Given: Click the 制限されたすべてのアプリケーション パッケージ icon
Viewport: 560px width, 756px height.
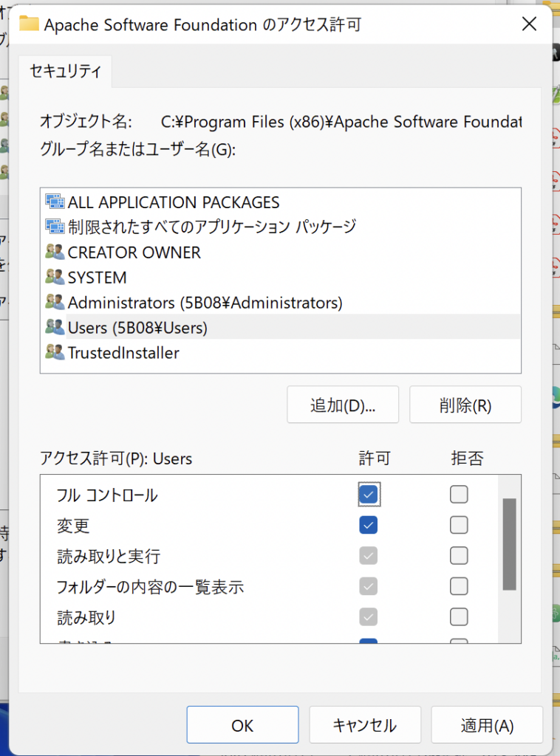Looking at the screenshot, I should pos(55,227).
